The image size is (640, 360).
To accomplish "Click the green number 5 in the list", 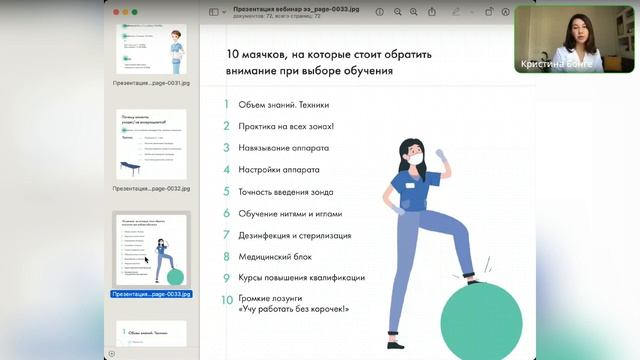I will tap(227, 191).
